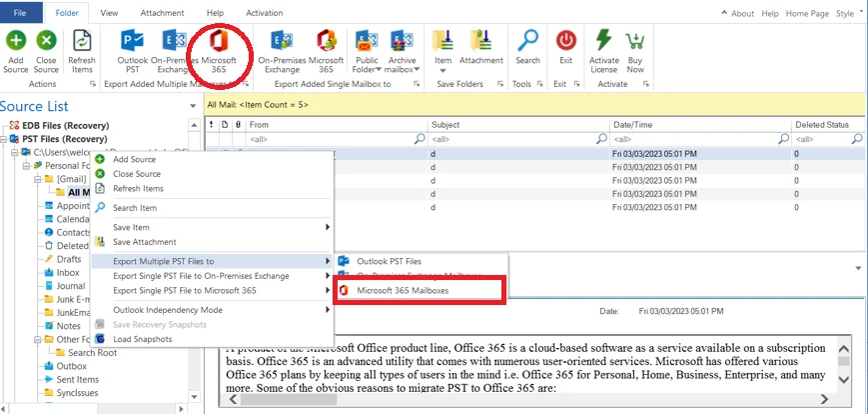Click preview pane scroll down arrow

point(843,380)
